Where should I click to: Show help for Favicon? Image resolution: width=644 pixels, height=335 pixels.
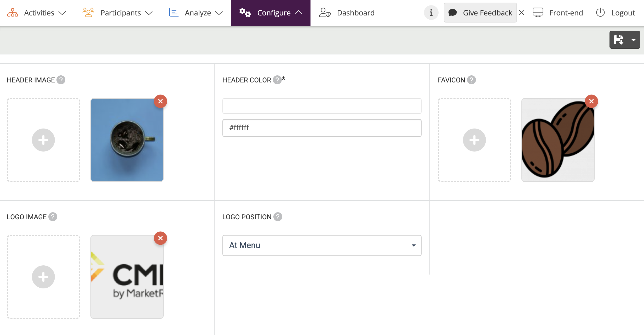pyautogui.click(x=471, y=80)
